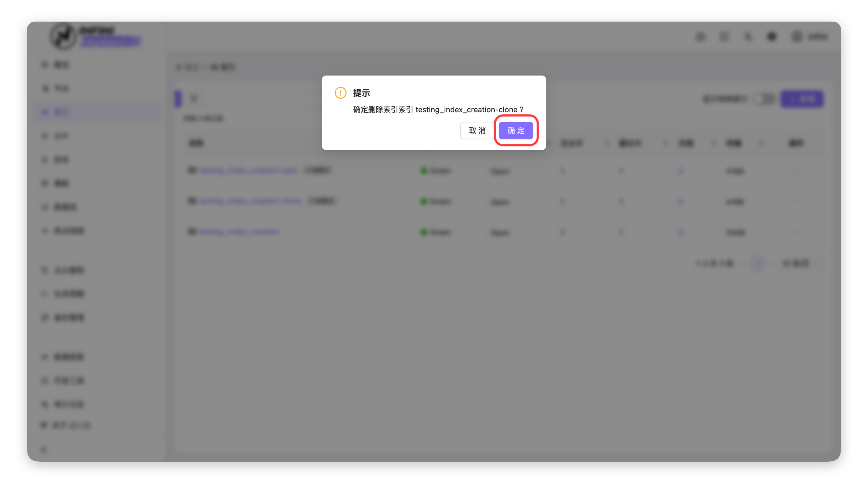Image resolution: width=868 pixels, height=494 pixels.
Task: Click the collapse icon at sidebar bottom
Action: click(43, 450)
